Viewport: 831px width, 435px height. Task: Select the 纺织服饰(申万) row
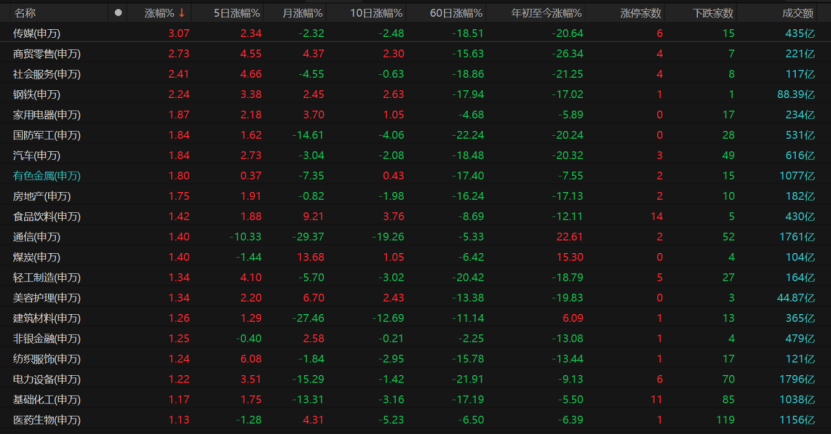point(416,359)
